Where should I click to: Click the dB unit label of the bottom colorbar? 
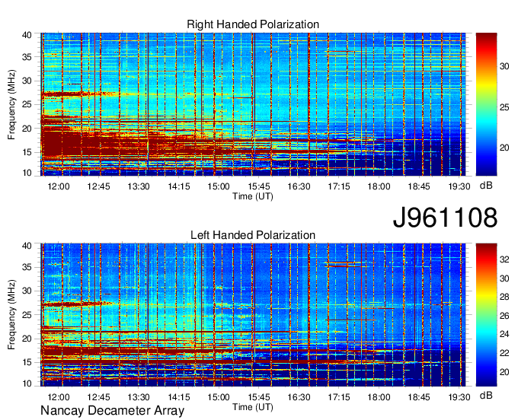pos(486,395)
